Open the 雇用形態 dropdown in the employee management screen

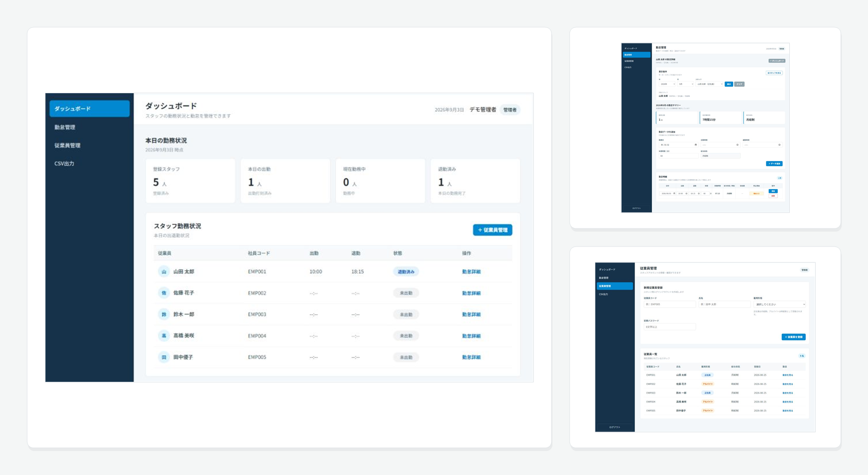(x=779, y=304)
